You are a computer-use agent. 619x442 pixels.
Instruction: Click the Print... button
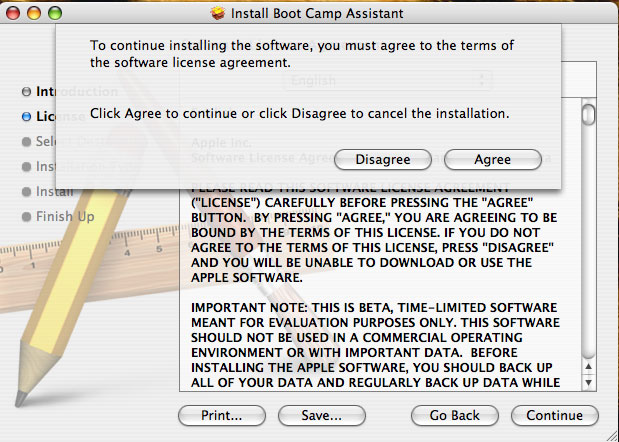pos(222,415)
